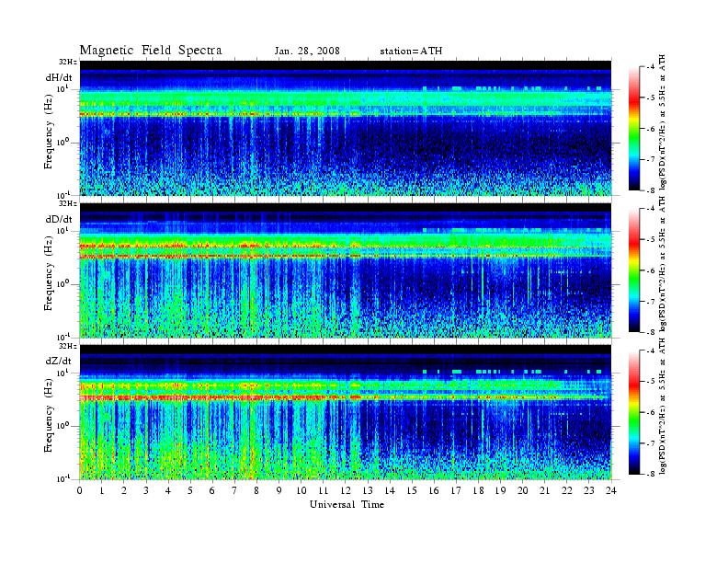Click the 'Universal Time' x-axis label

point(347,504)
